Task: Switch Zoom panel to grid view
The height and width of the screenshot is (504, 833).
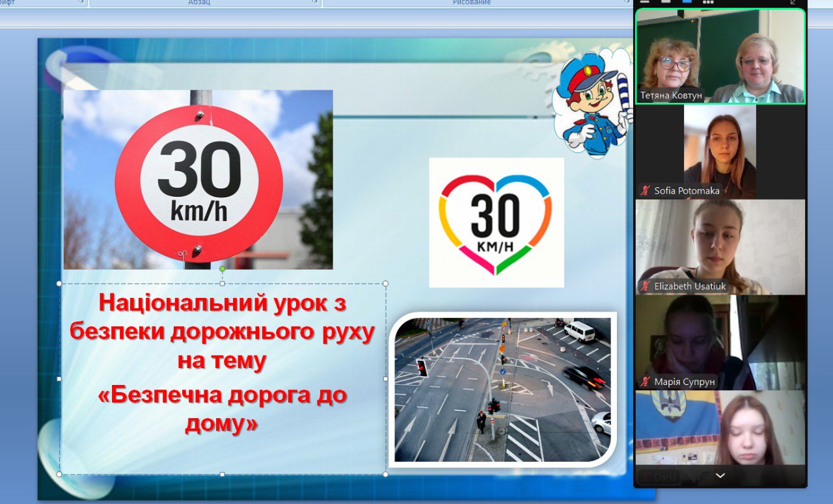Action: coord(708,2)
